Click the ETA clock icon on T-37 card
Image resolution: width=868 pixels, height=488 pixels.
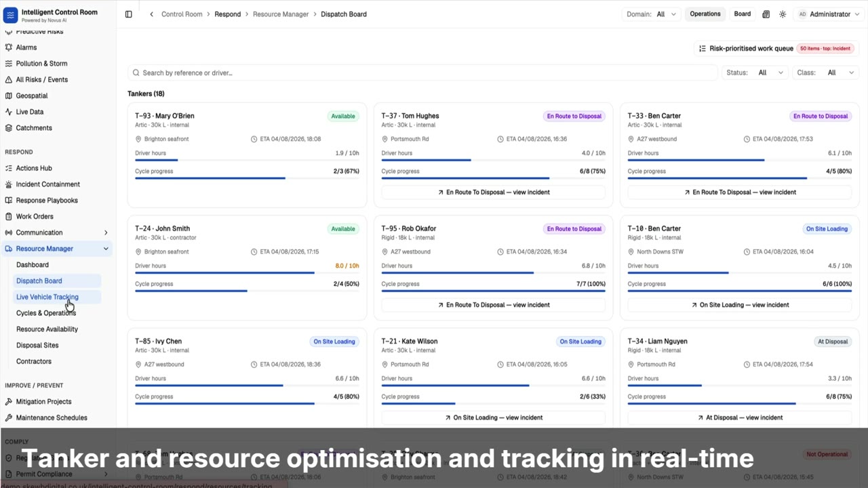click(500, 139)
